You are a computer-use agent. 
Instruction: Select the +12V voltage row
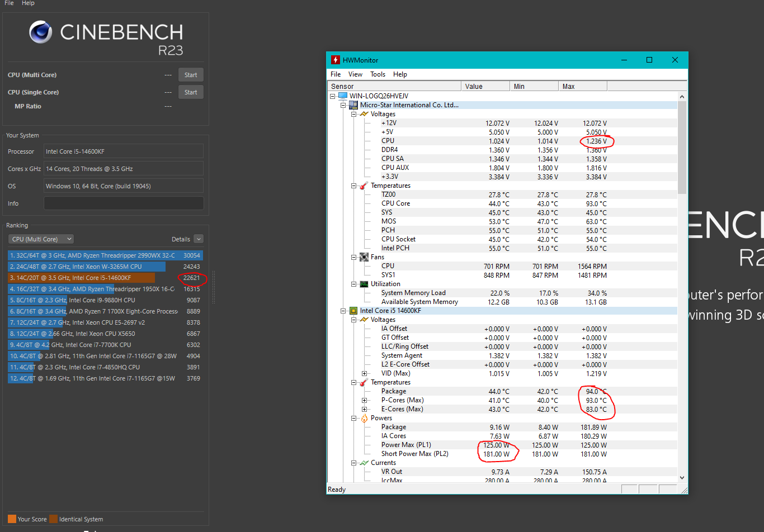[x=502, y=123]
